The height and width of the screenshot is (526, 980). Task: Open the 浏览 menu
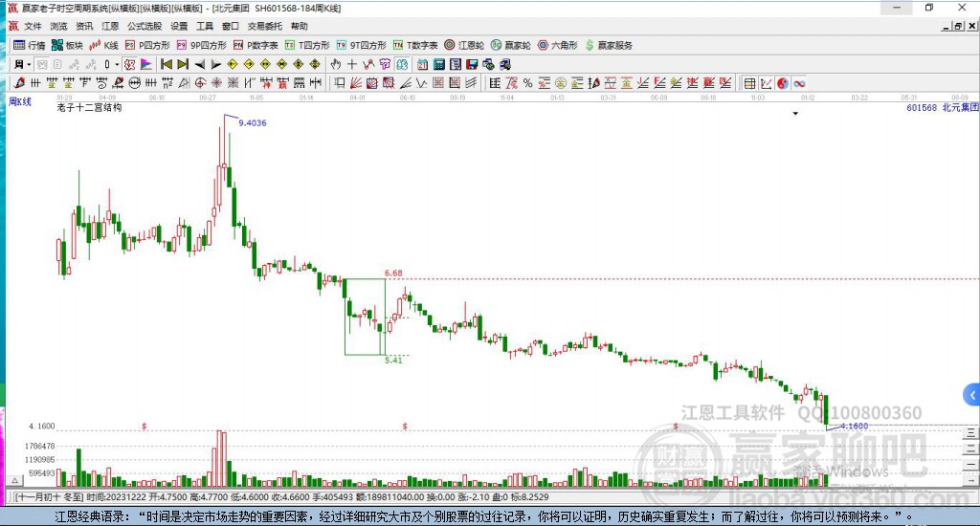[58, 26]
